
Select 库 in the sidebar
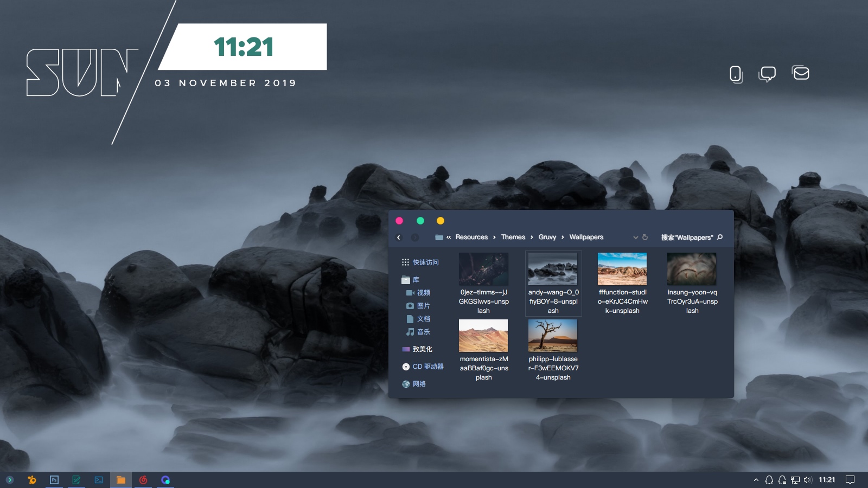pyautogui.click(x=411, y=280)
